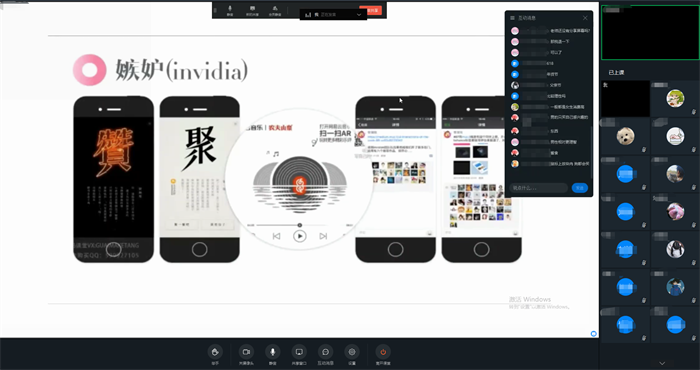Expand participant list with bottom chevron arrow
The width and height of the screenshot is (700, 370).
pos(662,363)
